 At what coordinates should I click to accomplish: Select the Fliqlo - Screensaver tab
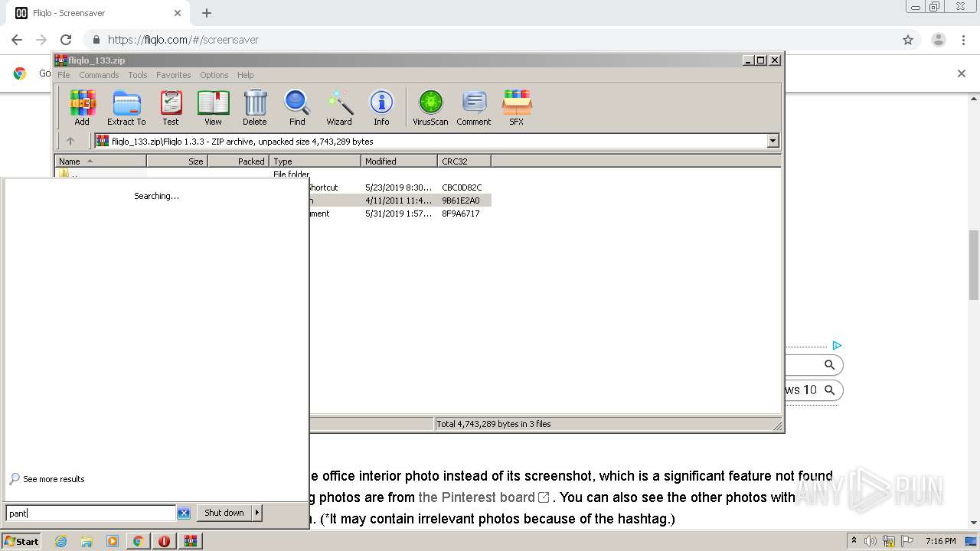(x=97, y=13)
